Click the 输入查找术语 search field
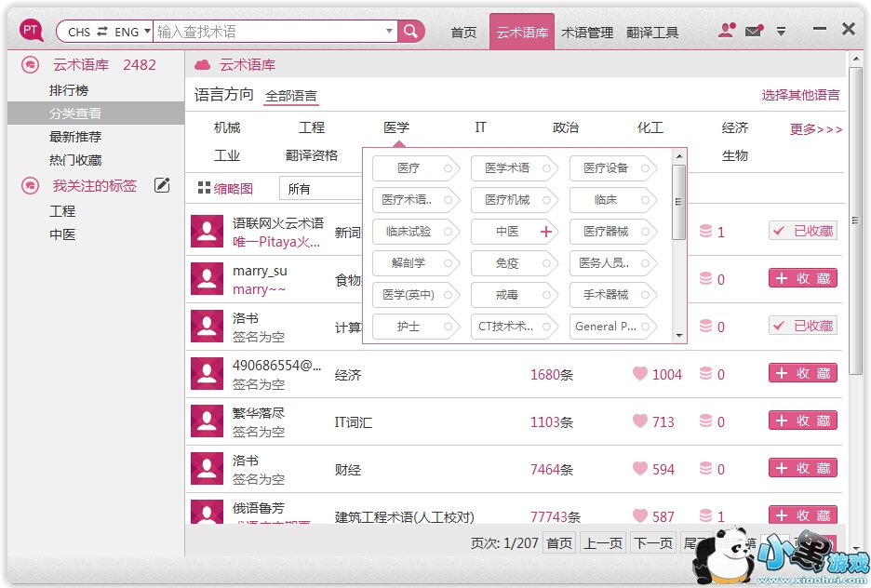This screenshot has height=588, width=871. coord(270,32)
